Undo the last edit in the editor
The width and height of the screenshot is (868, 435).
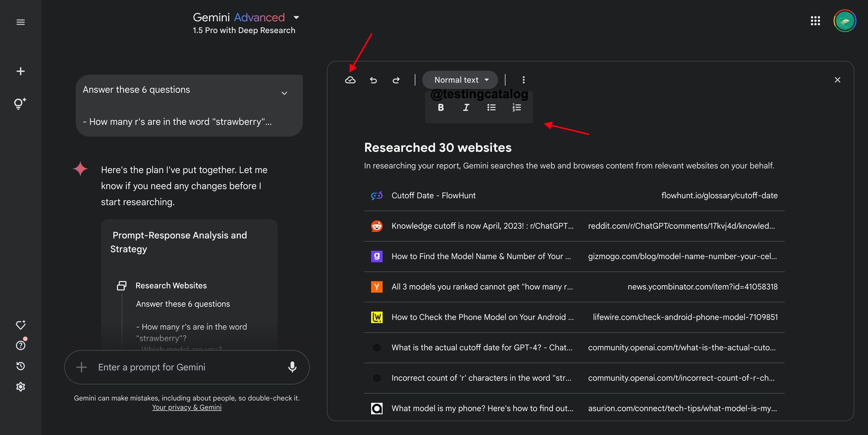pyautogui.click(x=373, y=80)
